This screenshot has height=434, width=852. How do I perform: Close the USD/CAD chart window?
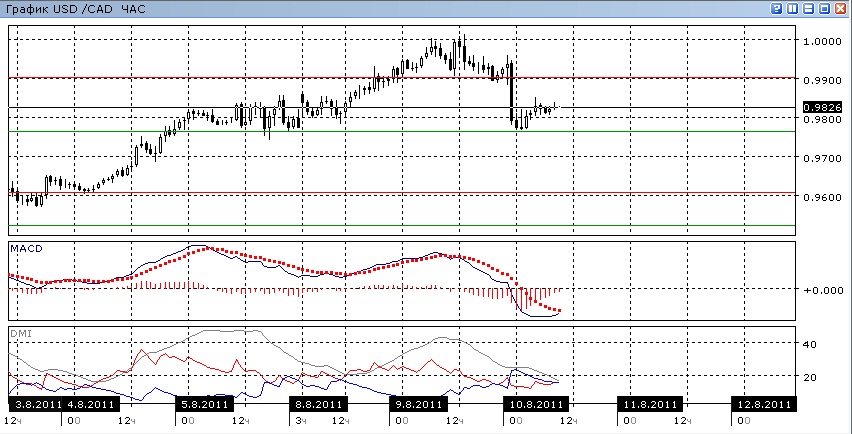tap(840, 9)
